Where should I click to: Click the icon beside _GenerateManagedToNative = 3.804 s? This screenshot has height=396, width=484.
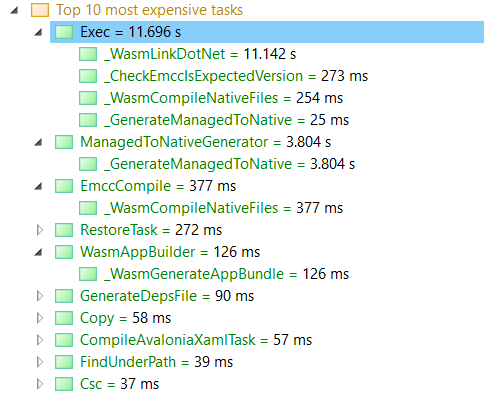(88, 164)
